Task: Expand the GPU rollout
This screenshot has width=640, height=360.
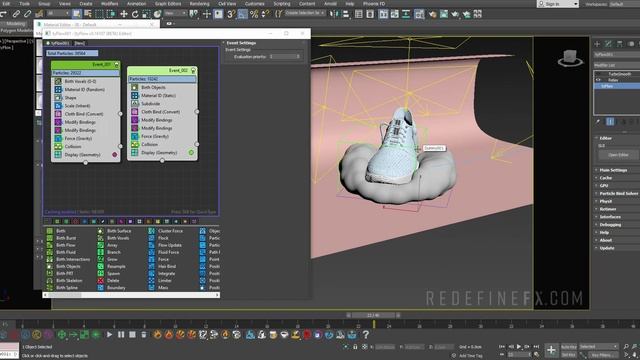Action: [604, 186]
